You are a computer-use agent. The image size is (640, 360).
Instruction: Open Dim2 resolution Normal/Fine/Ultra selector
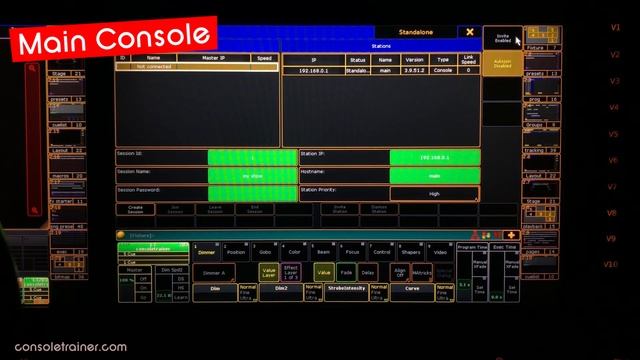tap(313, 293)
